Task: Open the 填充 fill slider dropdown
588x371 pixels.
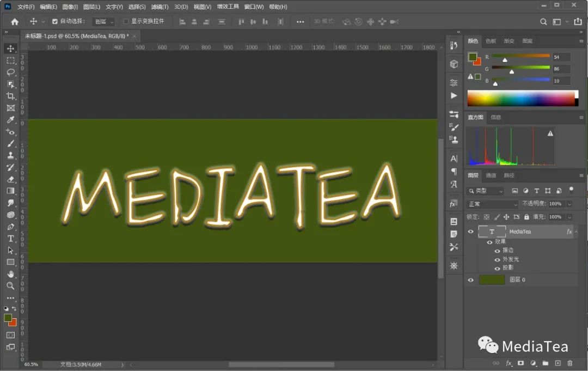Action: click(x=569, y=217)
